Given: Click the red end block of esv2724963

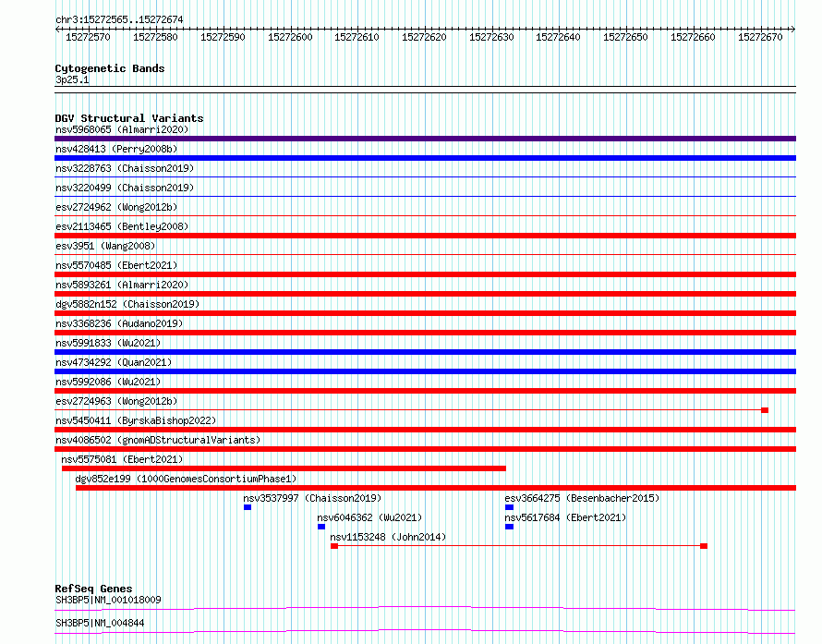Looking at the screenshot, I should pos(765,410).
